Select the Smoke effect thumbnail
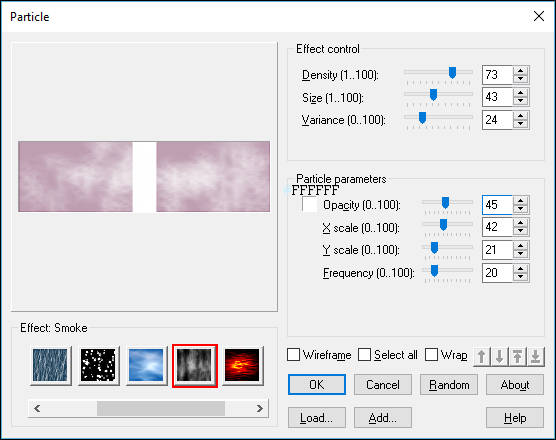Image resolution: width=556 pixels, height=440 pixels. click(195, 365)
